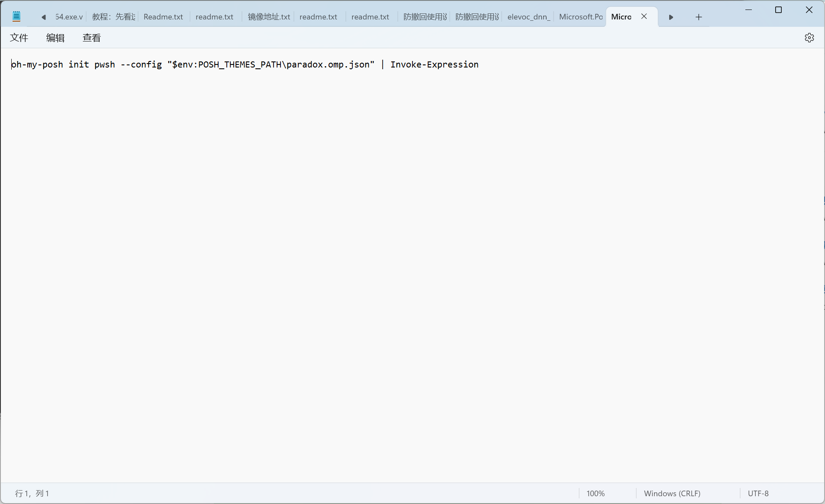Place cursor on Invoke-Expression text

coord(434,64)
